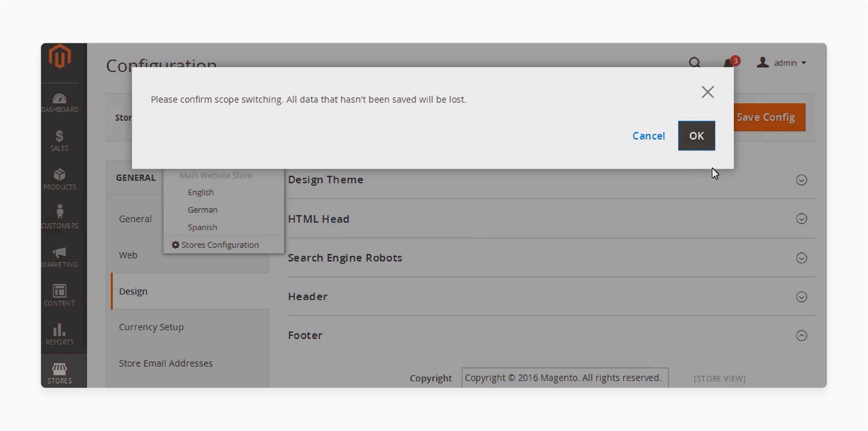
Task: Expand the HTML Head section
Action: (801, 219)
